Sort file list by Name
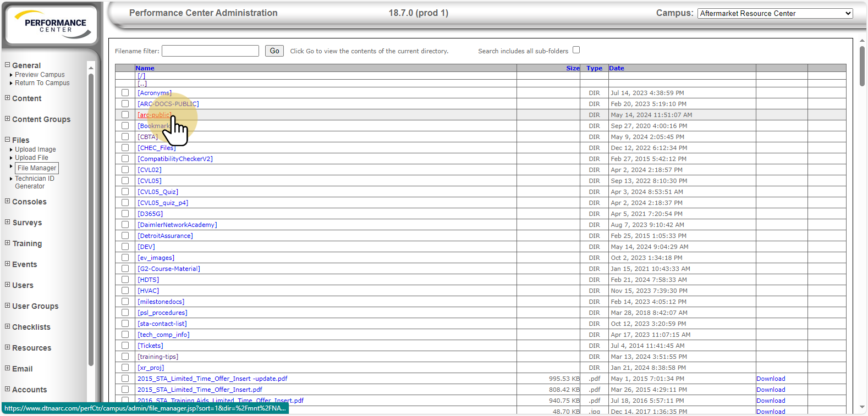The height and width of the screenshot is (416, 868). [145, 68]
